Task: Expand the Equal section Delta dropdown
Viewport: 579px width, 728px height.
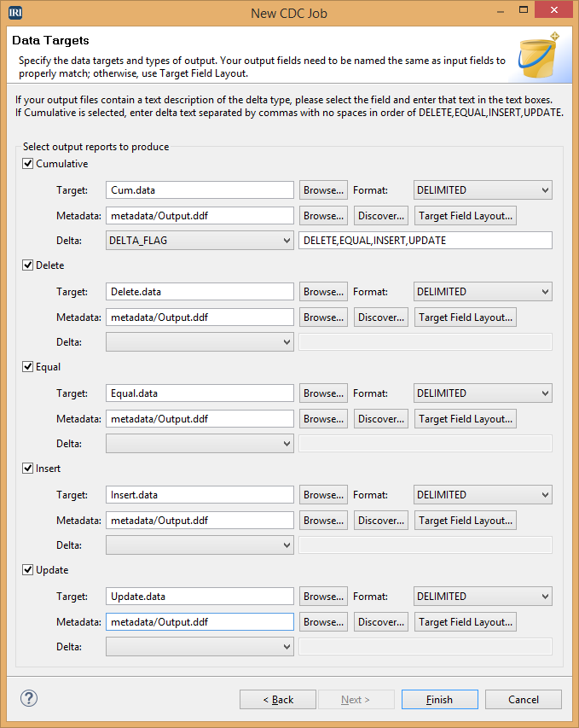Action: point(200,444)
